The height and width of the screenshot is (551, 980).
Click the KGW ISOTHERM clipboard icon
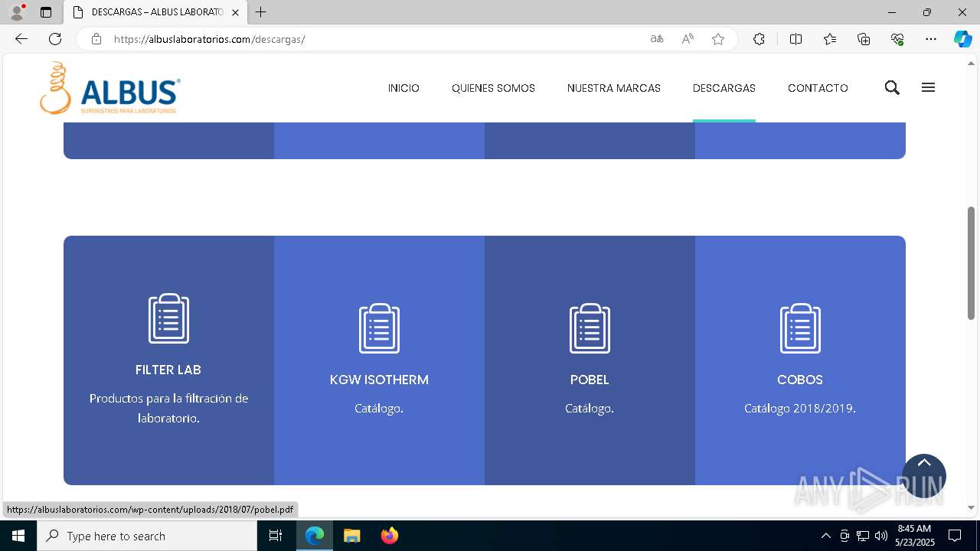coord(379,328)
